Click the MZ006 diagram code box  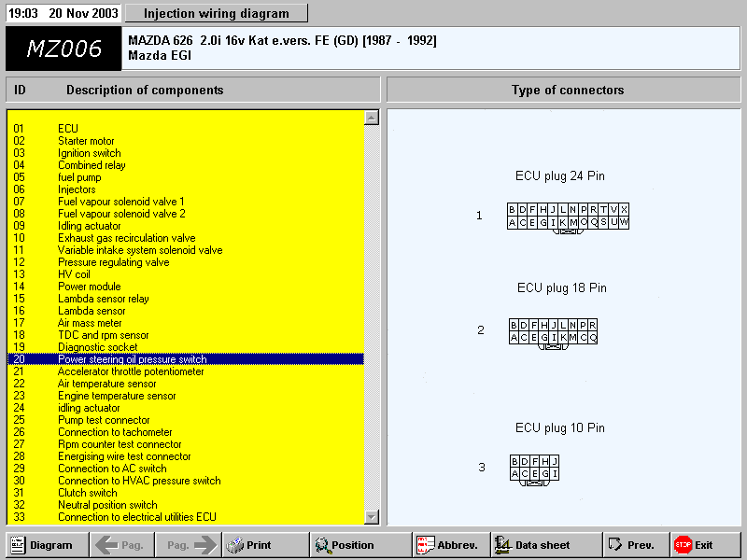point(63,49)
